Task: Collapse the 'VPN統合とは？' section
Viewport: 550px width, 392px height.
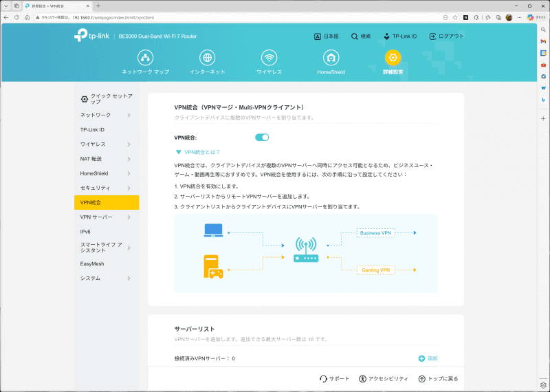Action: tap(198, 152)
